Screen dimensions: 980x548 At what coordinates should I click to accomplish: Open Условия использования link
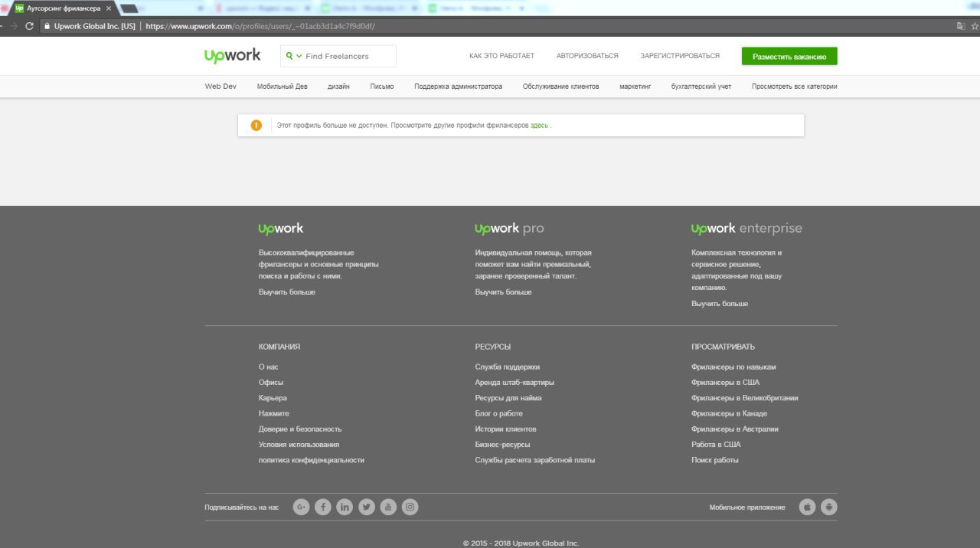point(299,444)
